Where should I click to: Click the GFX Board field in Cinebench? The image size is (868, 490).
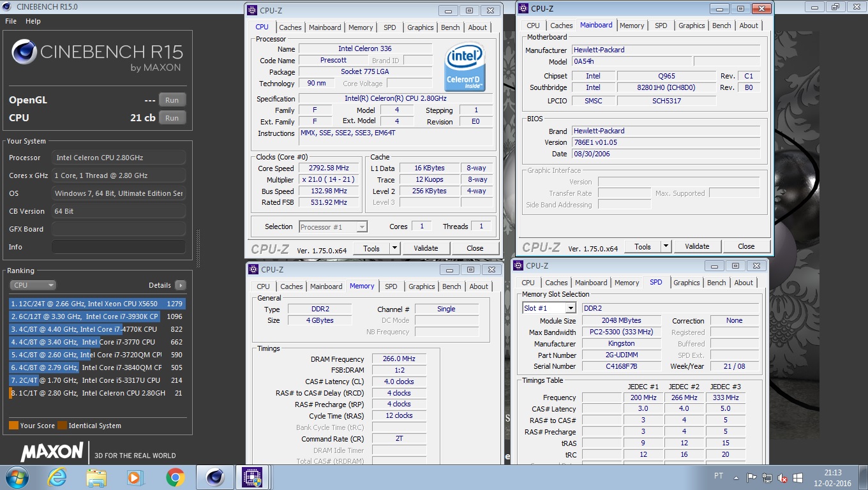(119, 229)
